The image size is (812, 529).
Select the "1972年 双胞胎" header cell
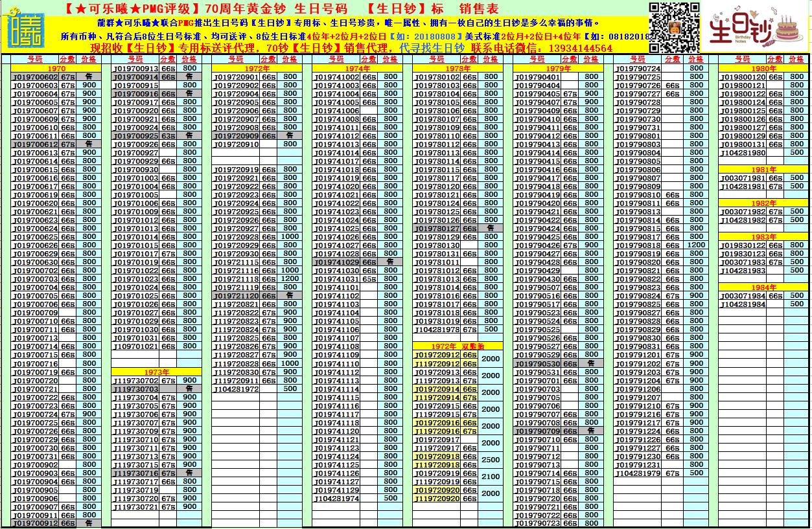(x=458, y=346)
